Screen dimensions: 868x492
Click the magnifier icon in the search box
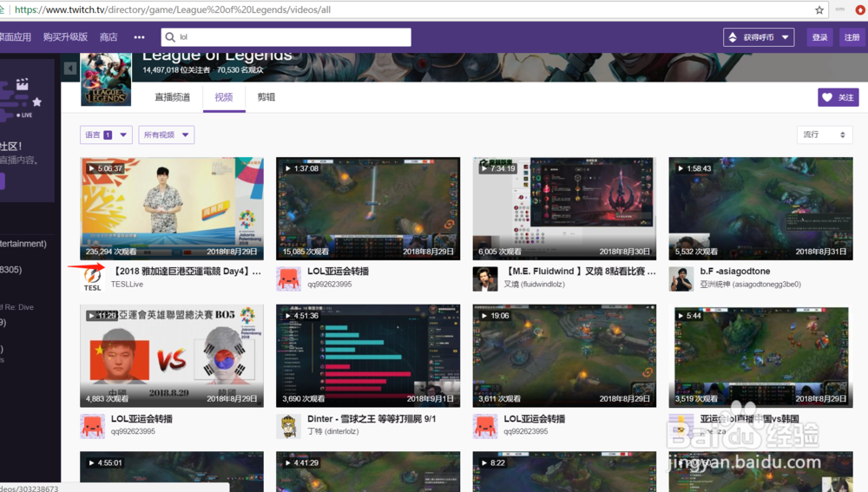coord(170,37)
